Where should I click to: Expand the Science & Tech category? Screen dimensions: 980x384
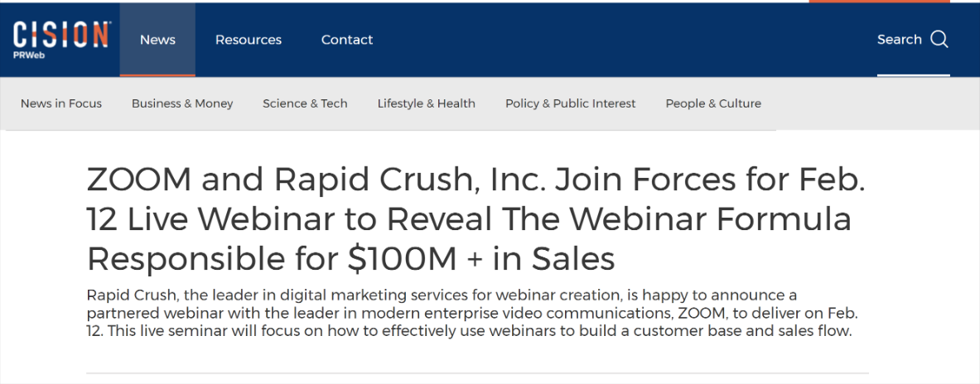[305, 103]
